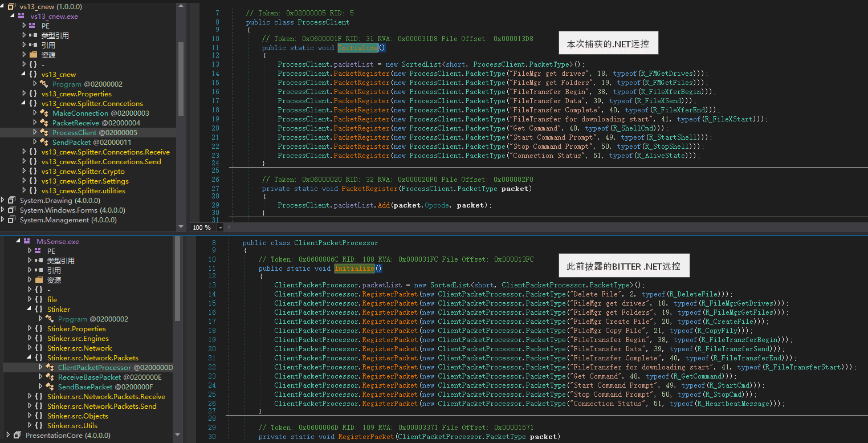This screenshot has width=868, height=443.
Task: Collapse Stinker.src.Network.Packets namespace
Action: (30, 357)
